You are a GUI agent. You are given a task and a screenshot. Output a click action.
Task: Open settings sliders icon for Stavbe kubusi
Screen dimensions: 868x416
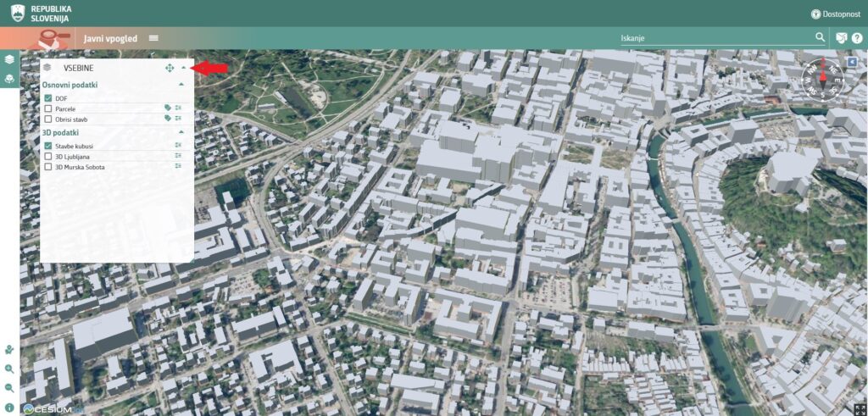click(x=179, y=146)
